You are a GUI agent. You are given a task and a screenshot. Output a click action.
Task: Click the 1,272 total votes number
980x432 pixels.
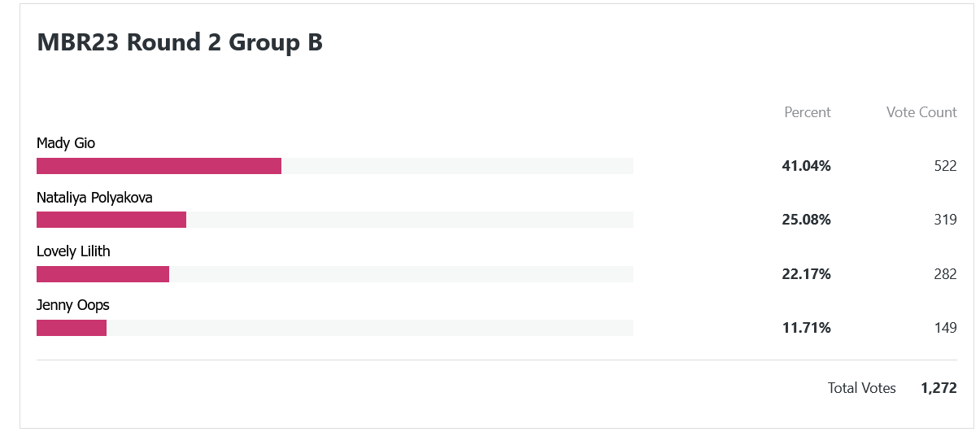(939, 388)
